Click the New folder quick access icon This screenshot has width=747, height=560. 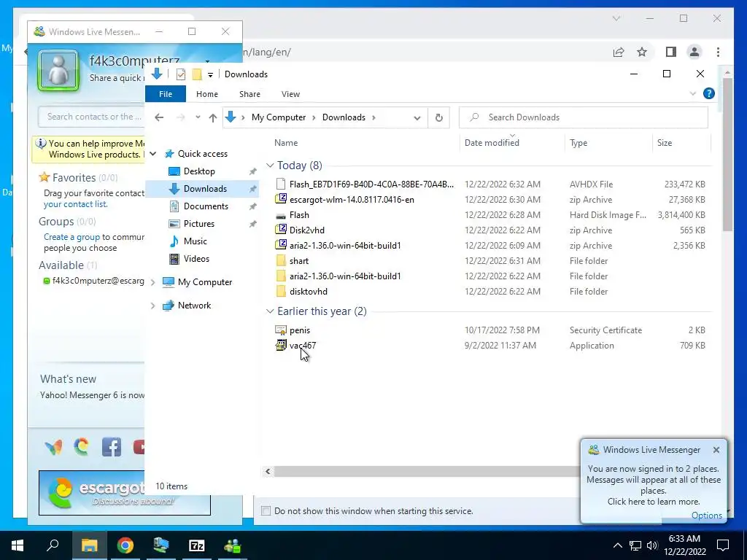[x=197, y=74]
